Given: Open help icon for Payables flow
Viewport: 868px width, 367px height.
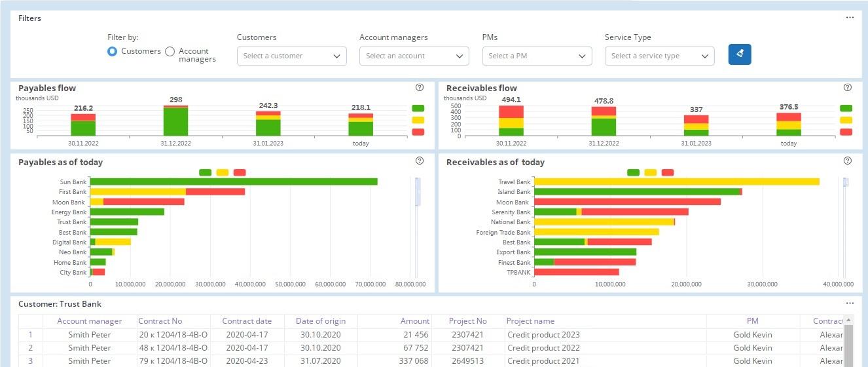Looking at the screenshot, I should pos(420,87).
